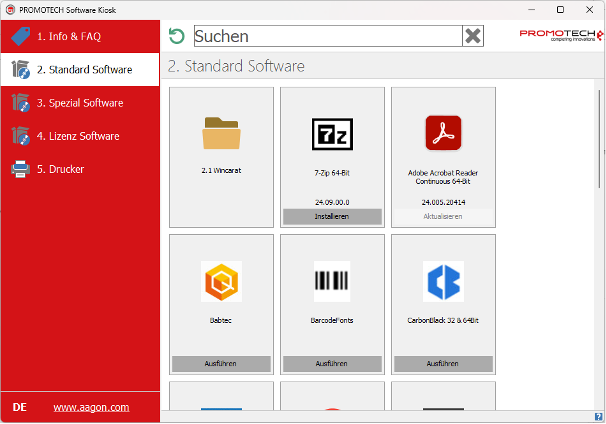Open the 5. Drucker section

(x=80, y=169)
